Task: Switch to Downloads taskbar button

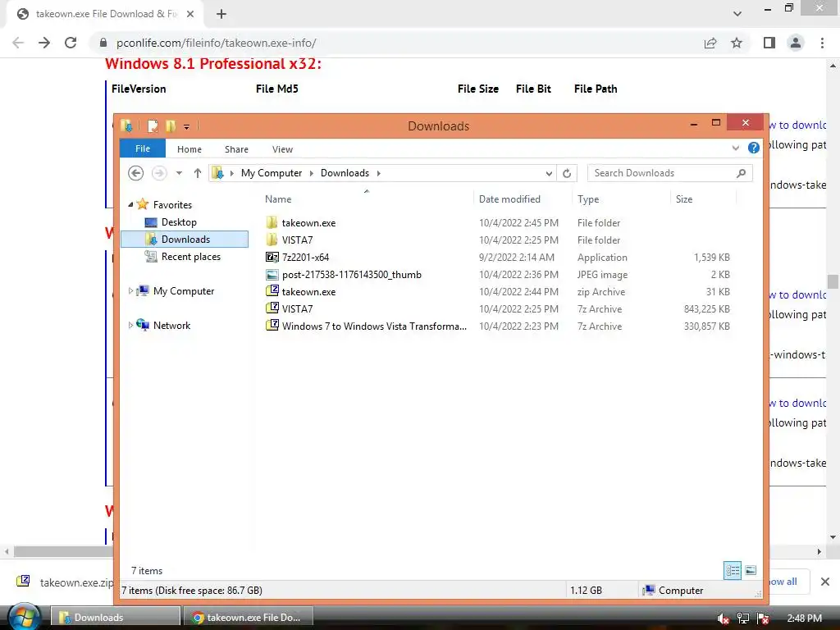Action: pyautogui.click(x=116, y=618)
